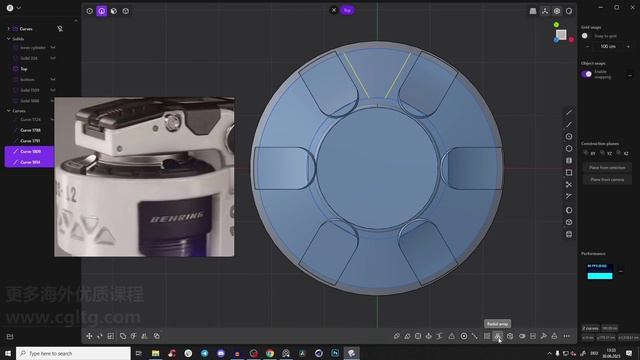Collapse the Performance section
Screen dimensions: 640x360
coord(620,271)
